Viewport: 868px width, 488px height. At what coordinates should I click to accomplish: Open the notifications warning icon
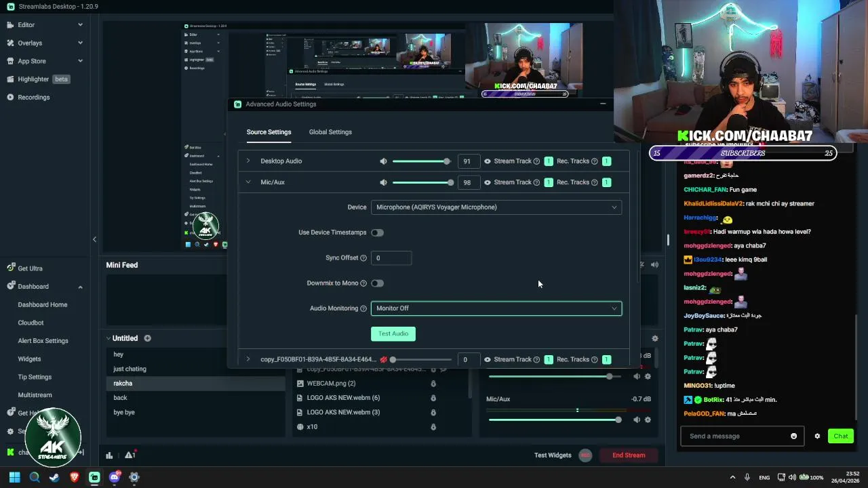click(130, 455)
